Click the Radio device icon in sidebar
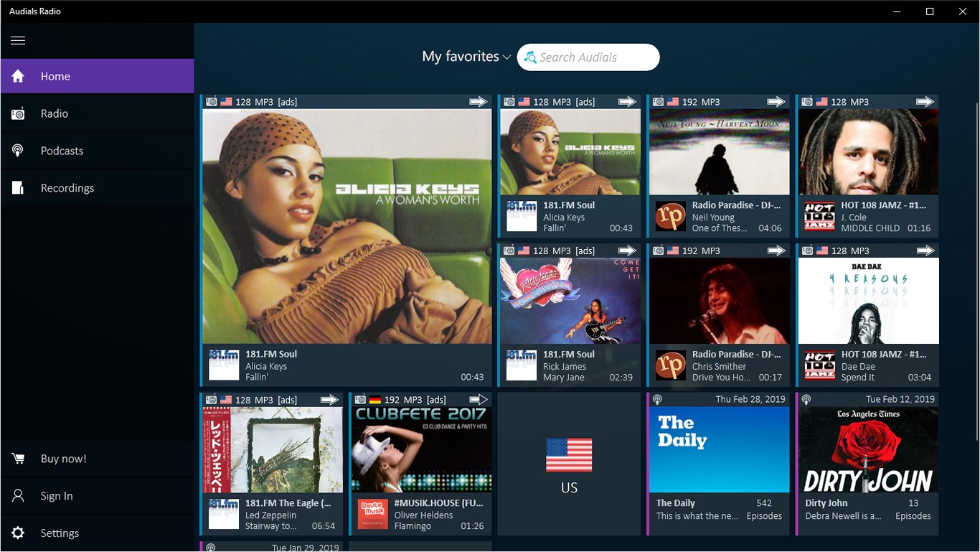 [18, 113]
